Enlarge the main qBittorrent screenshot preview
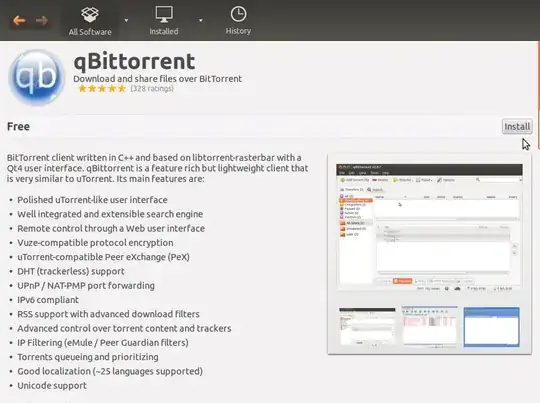Image resolution: width=540 pixels, height=403 pixels. coord(429,227)
